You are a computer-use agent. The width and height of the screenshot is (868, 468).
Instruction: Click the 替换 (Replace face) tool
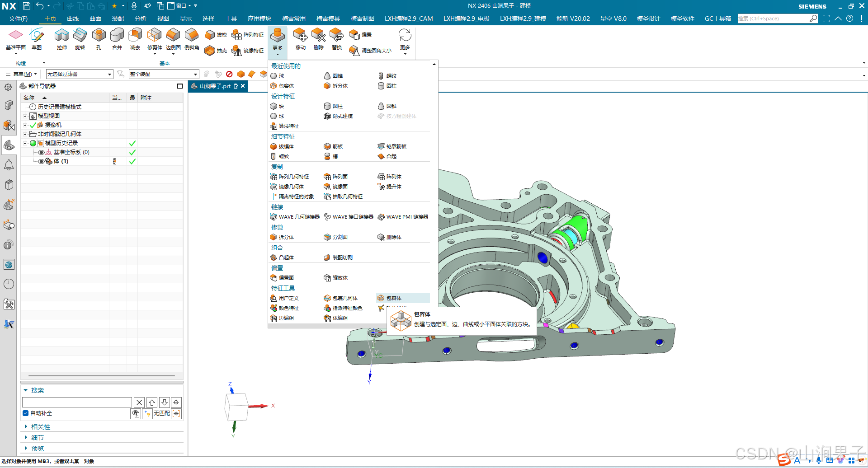click(x=337, y=39)
